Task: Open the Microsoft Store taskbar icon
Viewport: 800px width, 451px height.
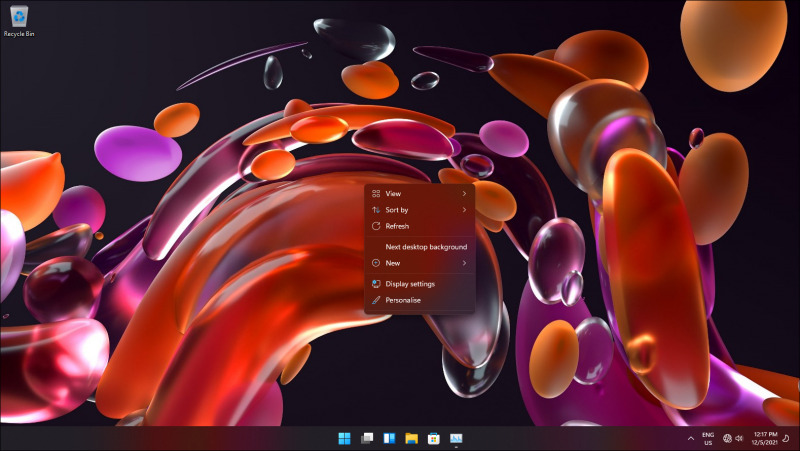Action: coord(433,438)
